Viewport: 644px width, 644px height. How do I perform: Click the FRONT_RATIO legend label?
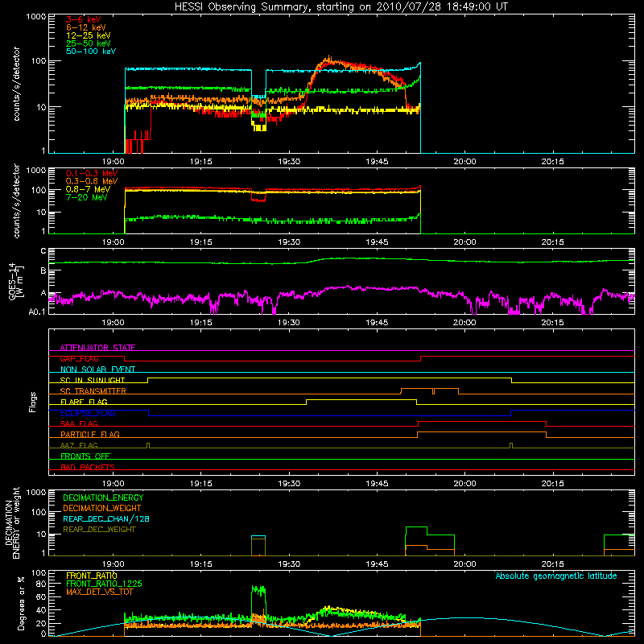[92, 576]
